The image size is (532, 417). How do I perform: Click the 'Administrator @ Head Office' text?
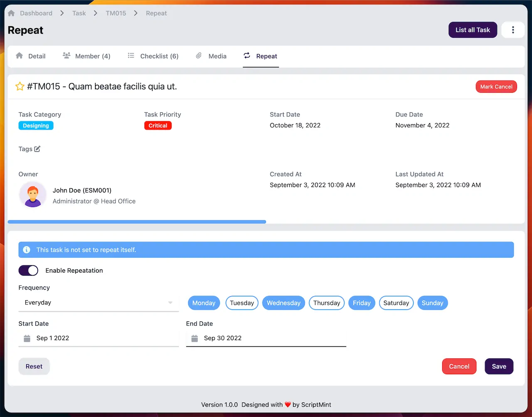click(94, 201)
